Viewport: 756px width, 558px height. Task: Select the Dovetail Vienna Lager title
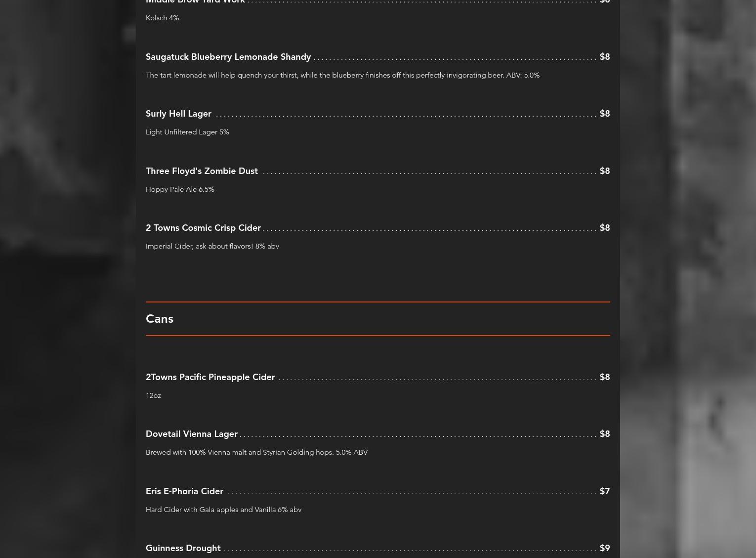coord(191,434)
